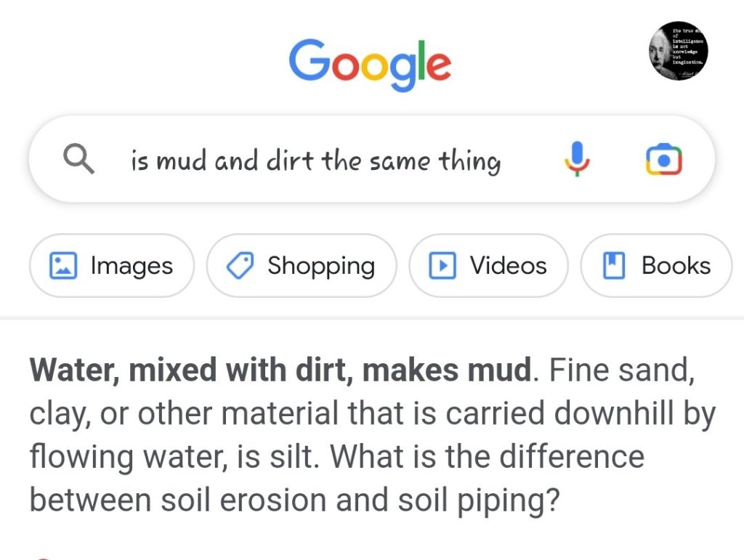Click the bold text "Water, mixed with dirt, makes mud"
744x560 pixels.
click(280, 371)
